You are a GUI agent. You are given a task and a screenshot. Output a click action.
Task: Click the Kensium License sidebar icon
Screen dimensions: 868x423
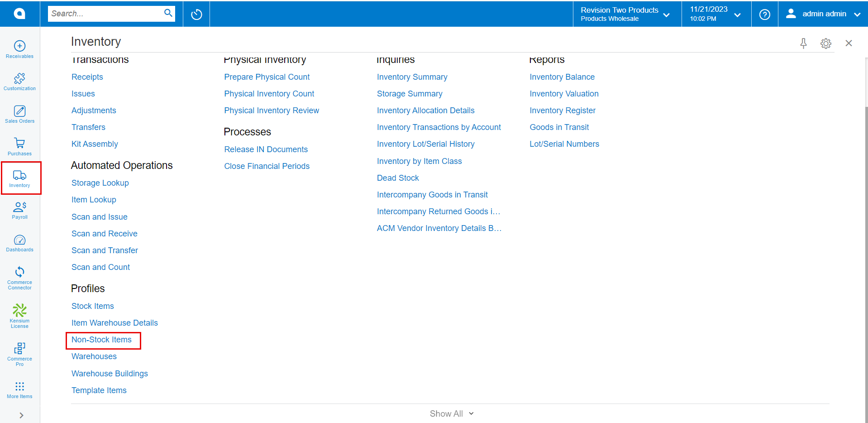pyautogui.click(x=19, y=315)
